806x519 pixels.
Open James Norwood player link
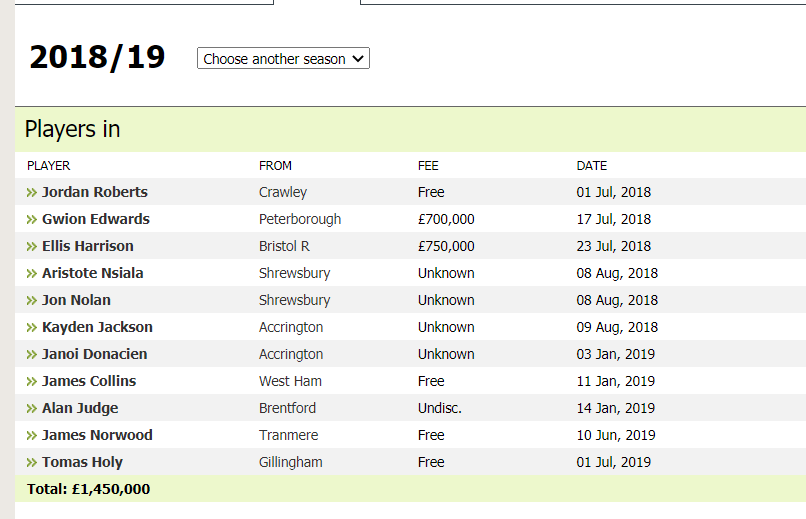click(x=97, y=435)
